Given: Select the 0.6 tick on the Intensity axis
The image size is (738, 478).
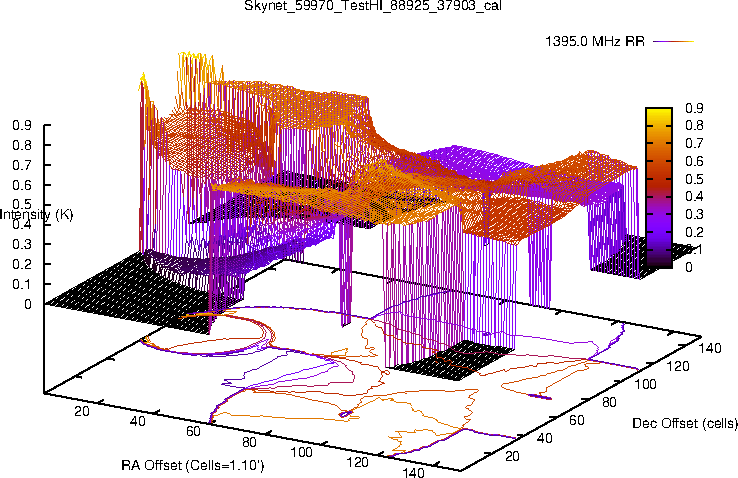Looking at the screenshot, I should 22,185.
